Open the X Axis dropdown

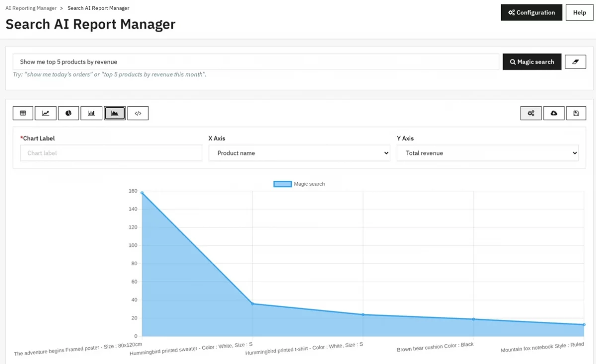coord(299,153)
